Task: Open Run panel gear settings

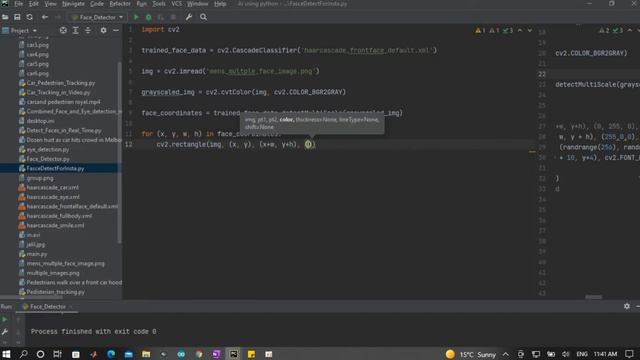Action: coord(627,306)
